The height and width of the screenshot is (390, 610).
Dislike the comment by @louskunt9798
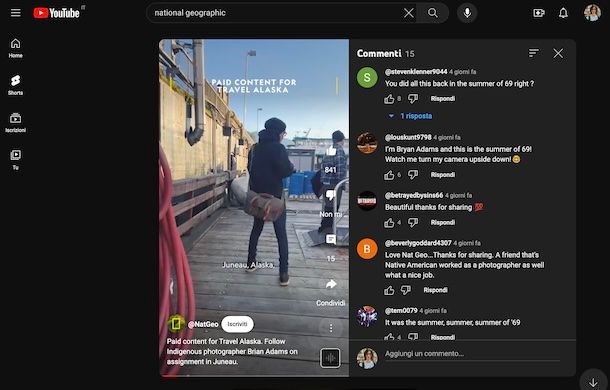coord(413,175)
